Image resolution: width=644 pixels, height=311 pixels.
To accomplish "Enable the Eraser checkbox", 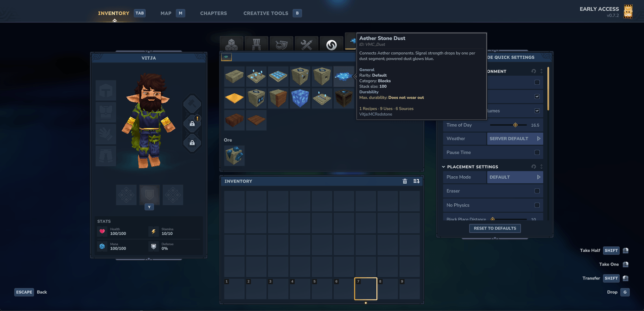I will tap(537, 191).
